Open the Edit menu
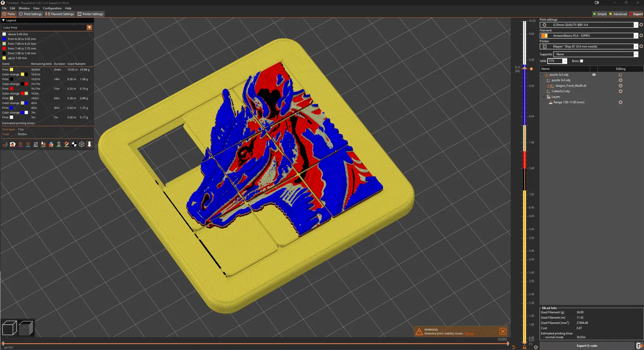644x350 pixels. point(12,8)
